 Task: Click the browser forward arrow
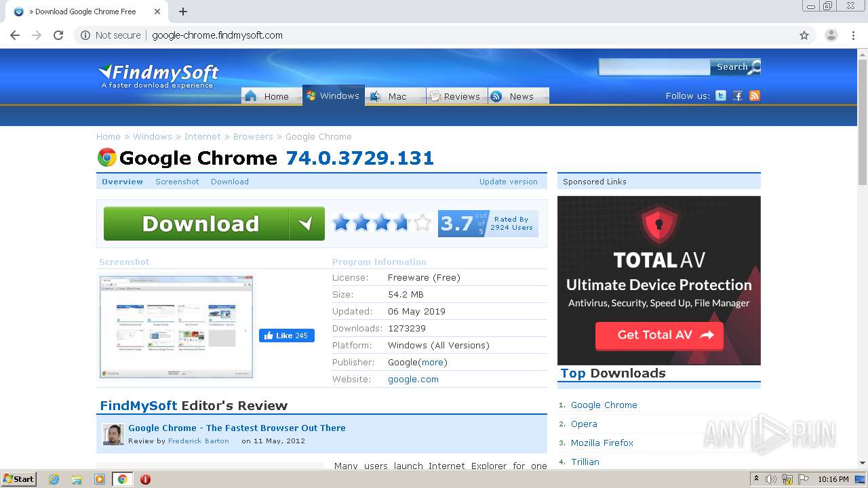tap(37, 35)
